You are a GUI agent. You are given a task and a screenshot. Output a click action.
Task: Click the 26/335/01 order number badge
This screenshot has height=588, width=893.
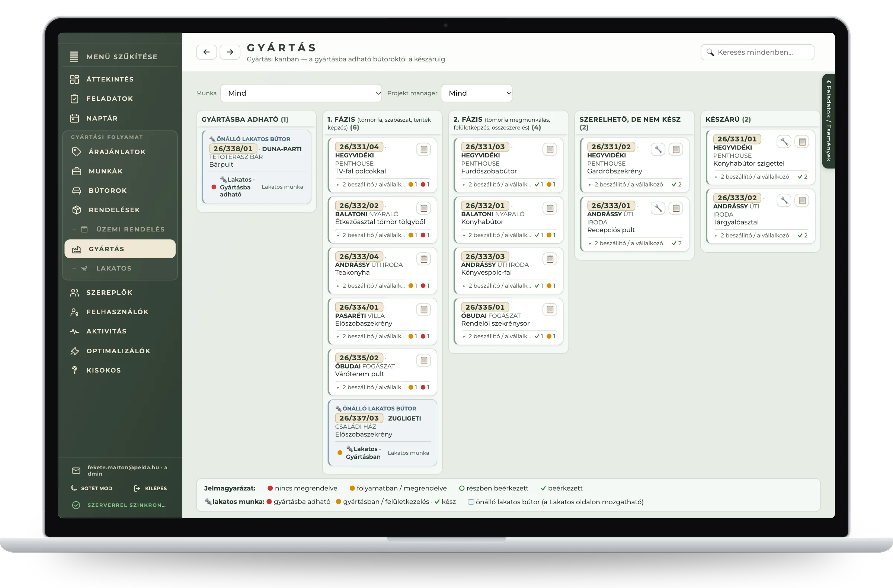point(485,307)
